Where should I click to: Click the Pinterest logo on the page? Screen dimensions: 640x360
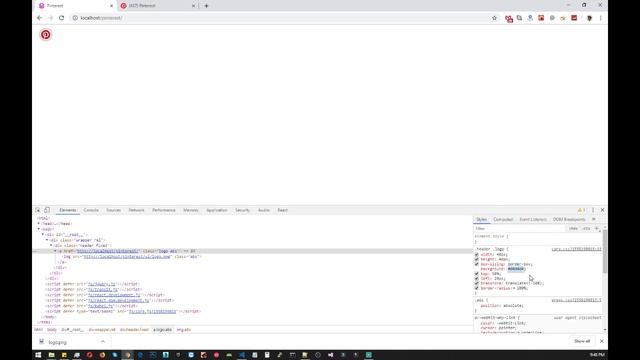click(x=46, y=35)
